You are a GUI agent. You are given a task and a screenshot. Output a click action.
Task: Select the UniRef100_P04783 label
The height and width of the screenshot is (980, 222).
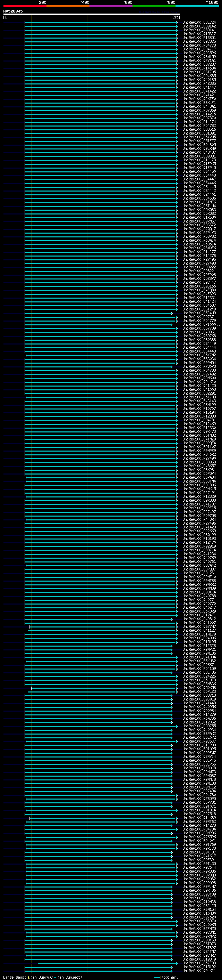pos(199,370)
